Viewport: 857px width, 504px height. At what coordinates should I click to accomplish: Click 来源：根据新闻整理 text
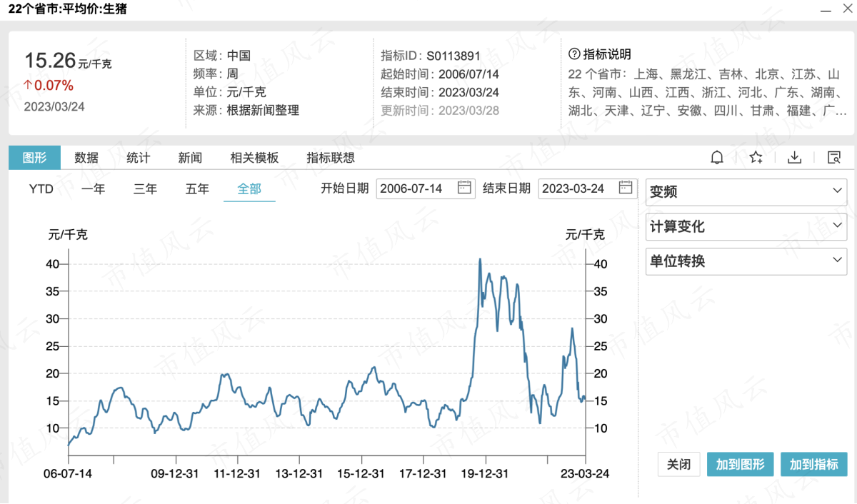(246, 110)
